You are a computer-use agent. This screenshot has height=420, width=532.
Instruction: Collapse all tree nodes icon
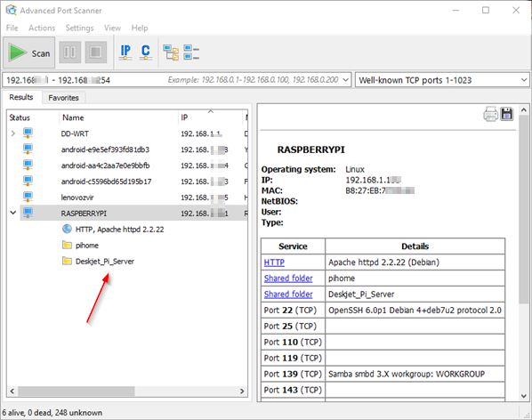191,52
